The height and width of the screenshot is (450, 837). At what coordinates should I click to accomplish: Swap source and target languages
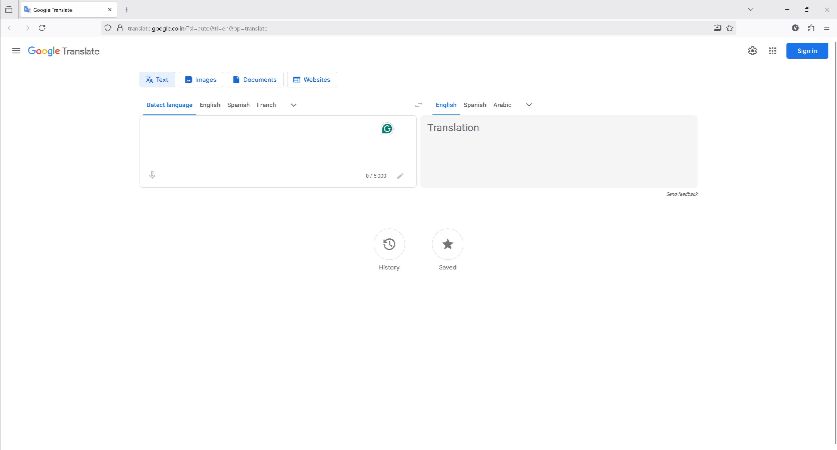[418, 105]
